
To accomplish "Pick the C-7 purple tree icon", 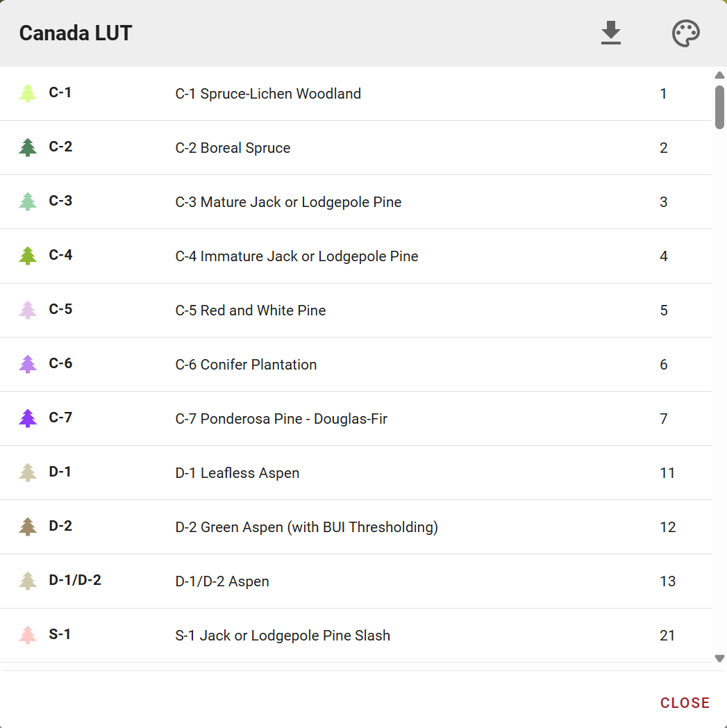I will click(28, 418).
